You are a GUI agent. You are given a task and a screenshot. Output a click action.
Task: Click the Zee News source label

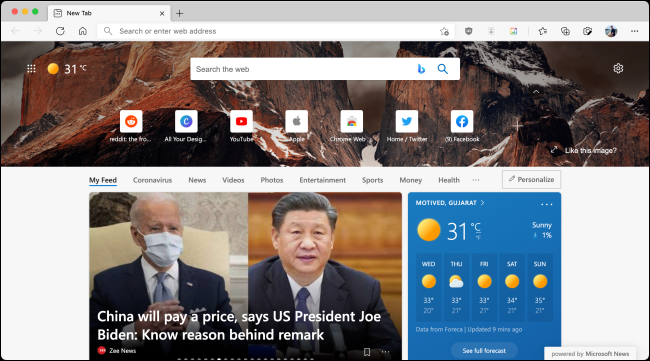coord(122,351)
